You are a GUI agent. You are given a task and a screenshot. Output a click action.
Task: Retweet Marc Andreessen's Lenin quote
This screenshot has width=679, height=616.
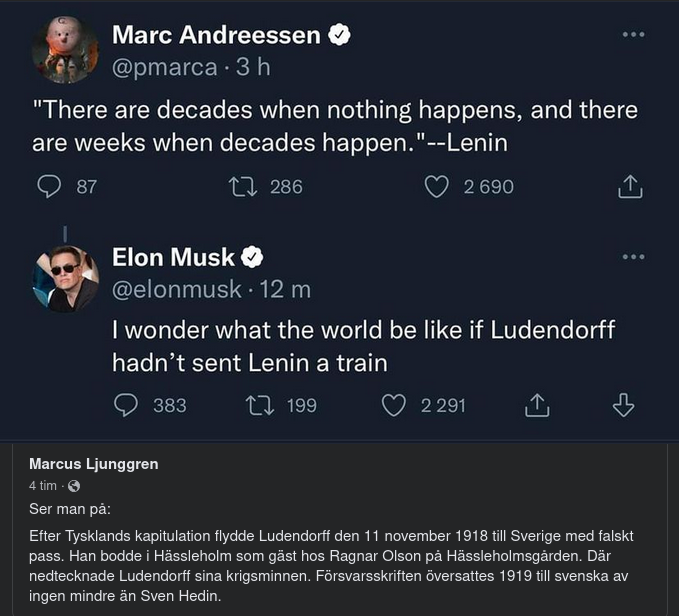coord(241,187)
